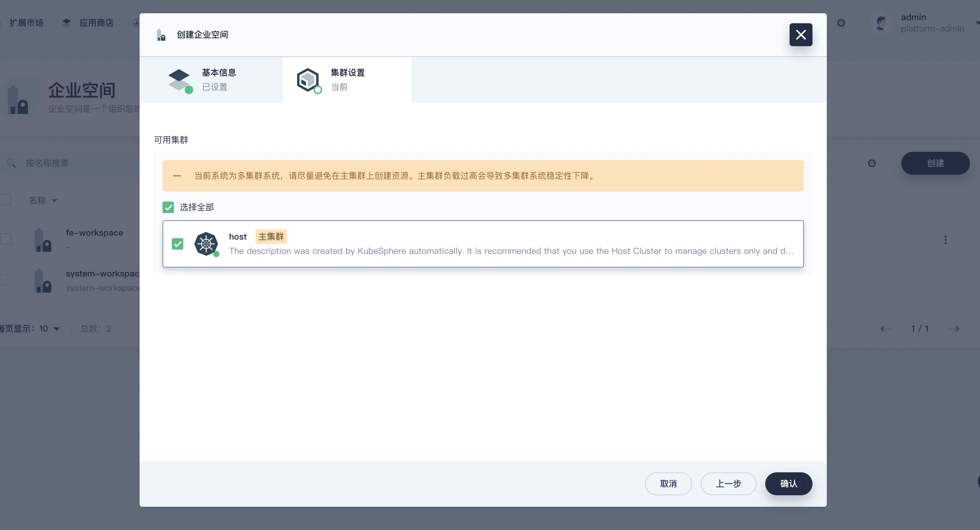Click the 1 / 1 page indicator

[920, 329]
